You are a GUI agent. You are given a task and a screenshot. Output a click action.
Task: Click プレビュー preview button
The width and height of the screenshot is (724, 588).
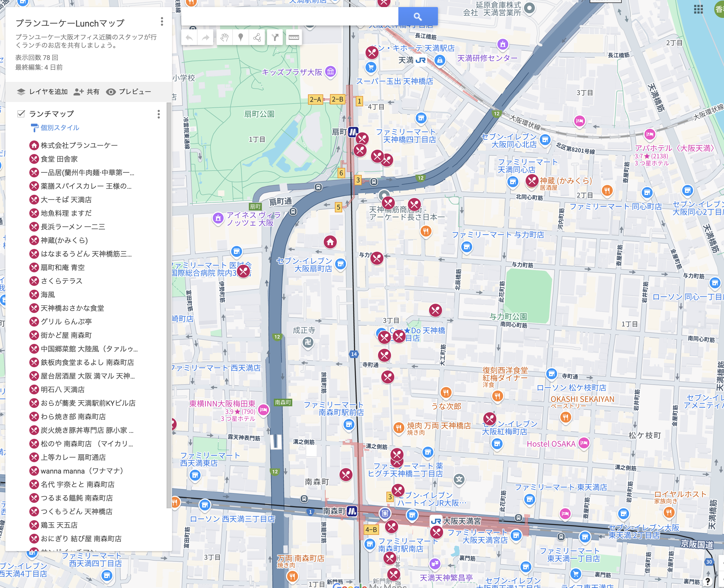[x=128, y=92]
